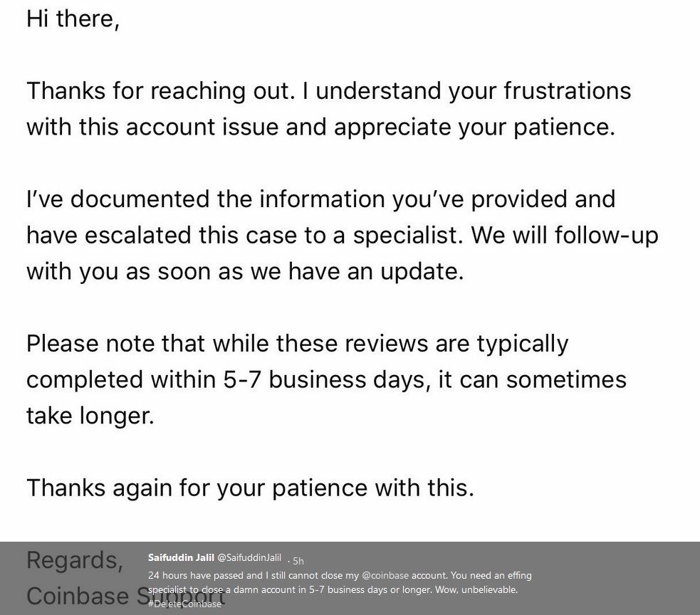Open the tweet's 5h timestamp
Screen dimensions: 700x615
pos(298,561)
